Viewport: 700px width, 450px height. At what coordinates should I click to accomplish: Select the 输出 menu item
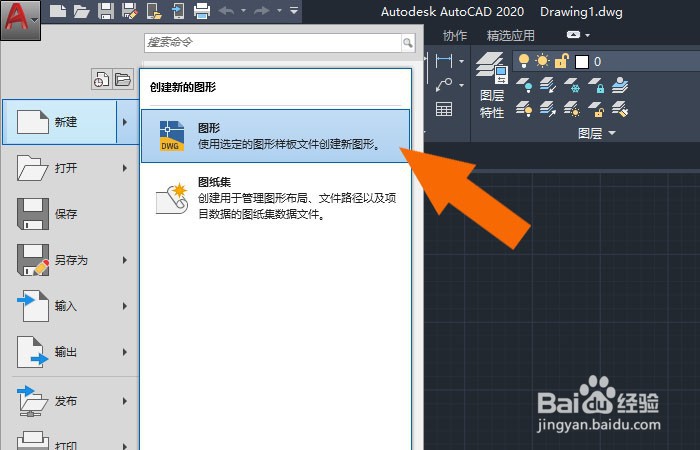point(59,352)
